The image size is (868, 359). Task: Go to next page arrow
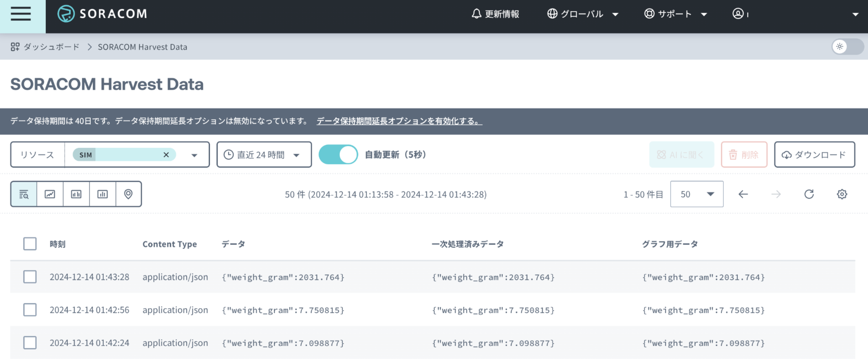776,194
